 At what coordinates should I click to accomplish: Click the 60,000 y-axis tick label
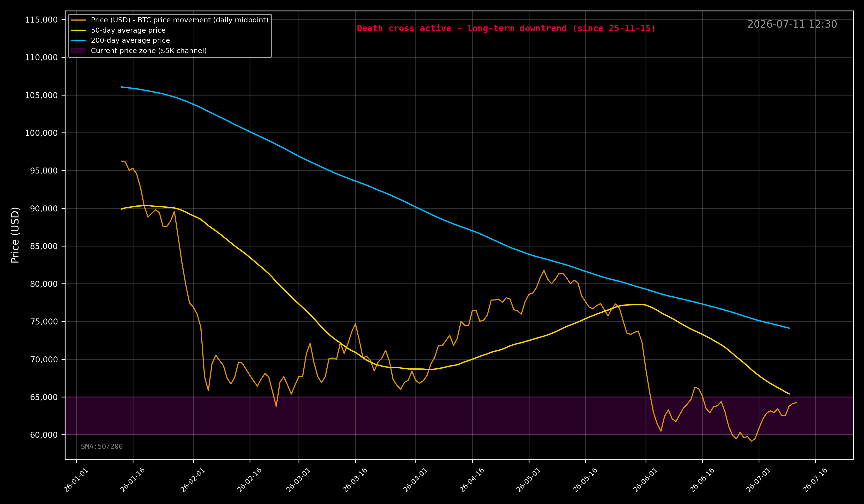coord(44,435)
